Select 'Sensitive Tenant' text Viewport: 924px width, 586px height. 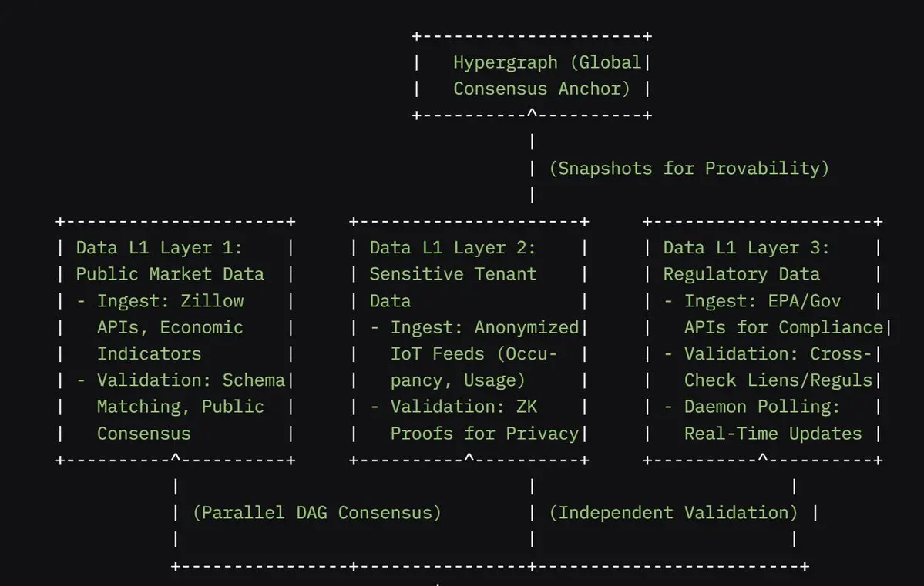coord(453,274)
